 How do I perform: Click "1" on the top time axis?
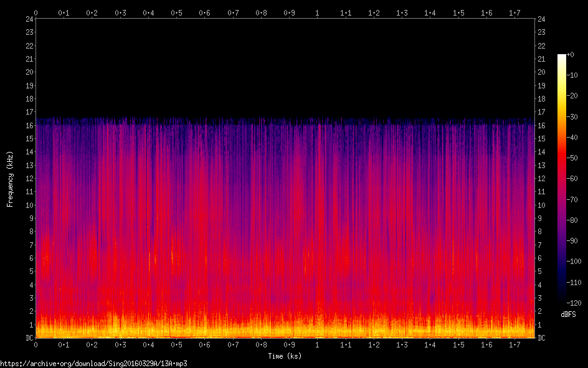pyautogui.click(x=317, y=12)
